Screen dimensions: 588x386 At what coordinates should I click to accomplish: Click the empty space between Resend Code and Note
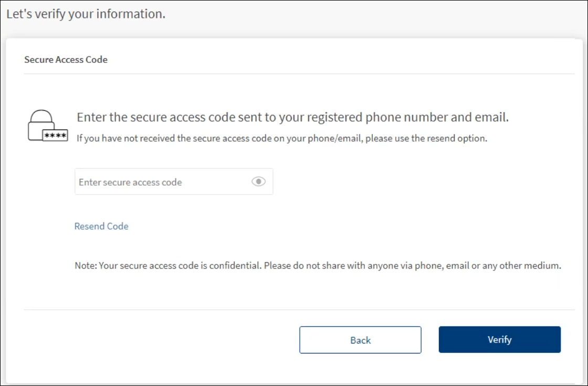(x=210, y=245)
